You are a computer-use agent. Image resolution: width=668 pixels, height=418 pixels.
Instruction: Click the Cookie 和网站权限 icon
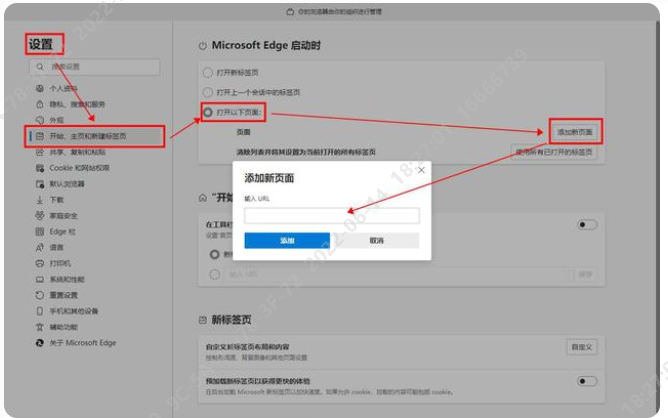pyautogui.click(x=40, y=168)
